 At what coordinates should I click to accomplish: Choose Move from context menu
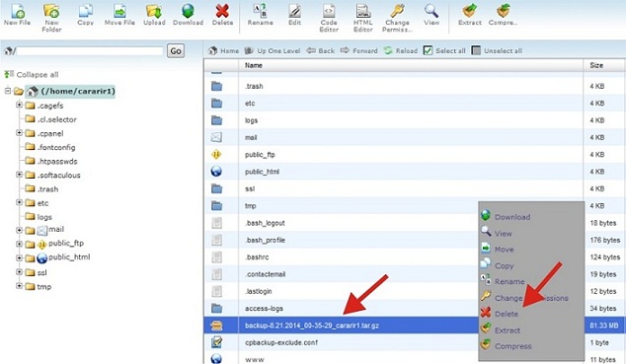[504, 250]
